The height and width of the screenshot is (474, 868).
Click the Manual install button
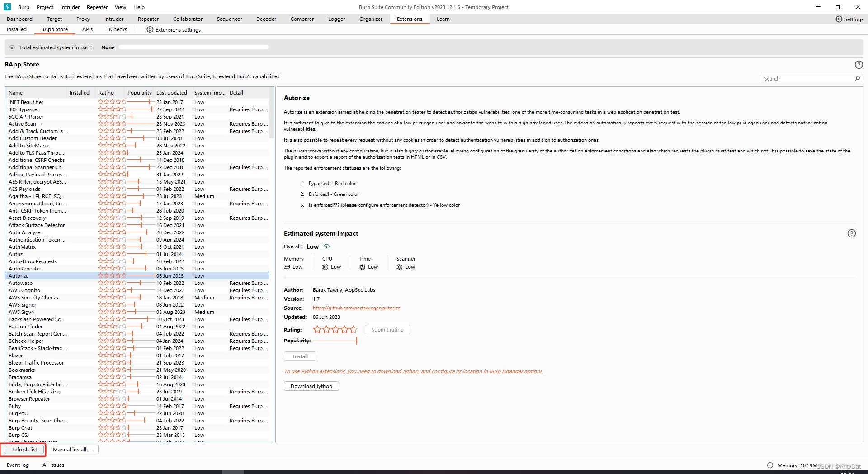[72, 450]
